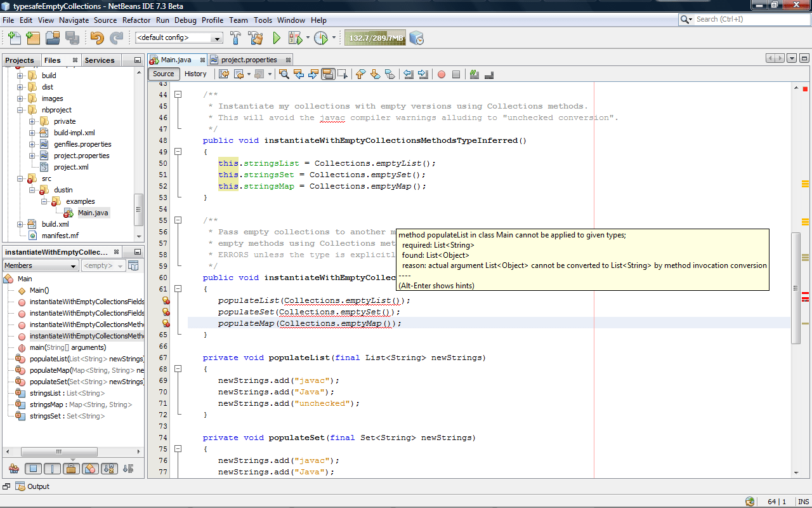Click the memory usage heap bar

pyautogui.click(x=376, y=38)
